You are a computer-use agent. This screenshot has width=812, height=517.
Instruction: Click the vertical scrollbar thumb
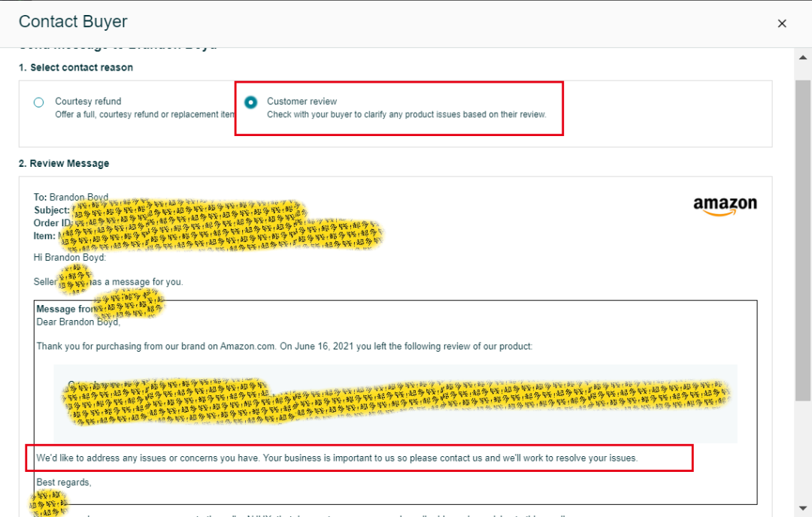point(803,240)
